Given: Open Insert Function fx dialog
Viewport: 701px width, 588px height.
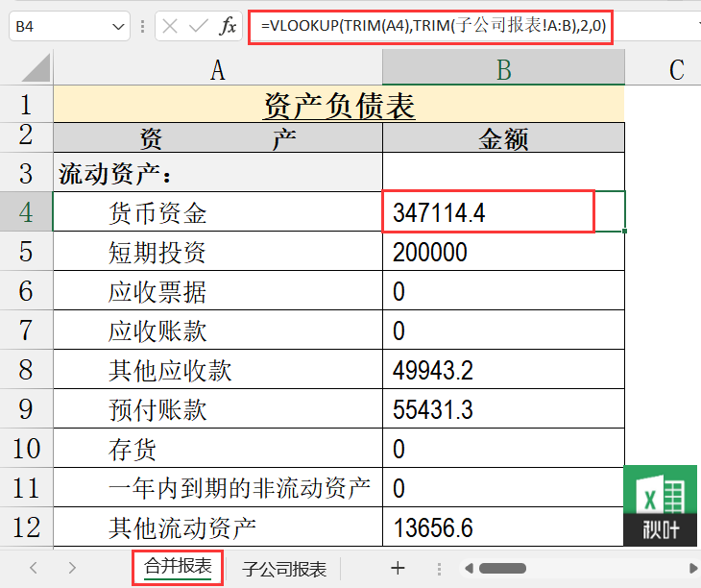Looking at the screenshot, I should tap(228, 26).
